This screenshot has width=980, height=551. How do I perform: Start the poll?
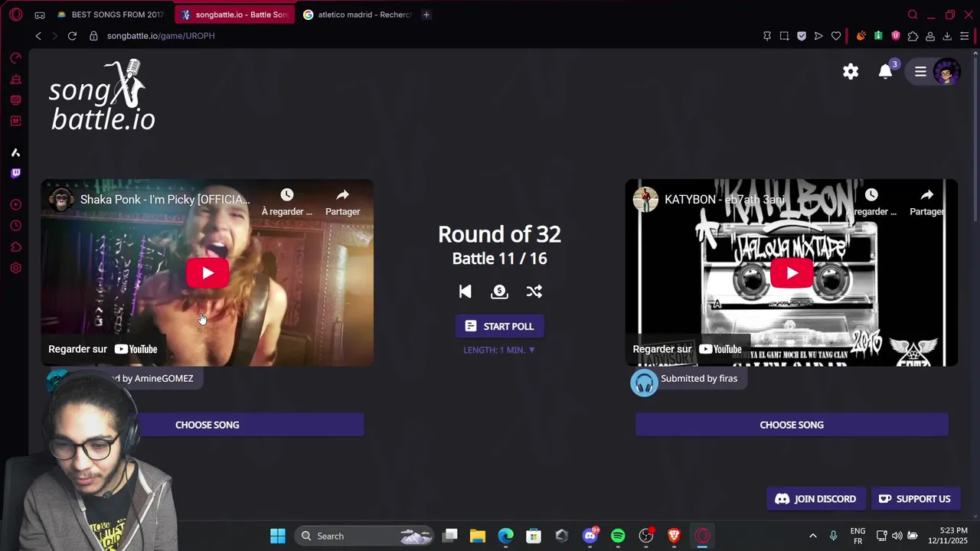pyautogui.click(x=499, y=326)
